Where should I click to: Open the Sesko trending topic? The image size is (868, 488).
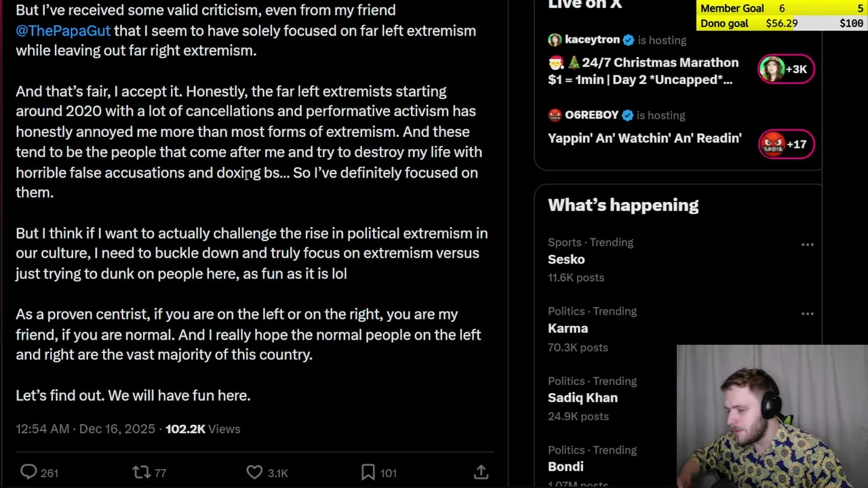pyautogui.click(x=566, y=260)
